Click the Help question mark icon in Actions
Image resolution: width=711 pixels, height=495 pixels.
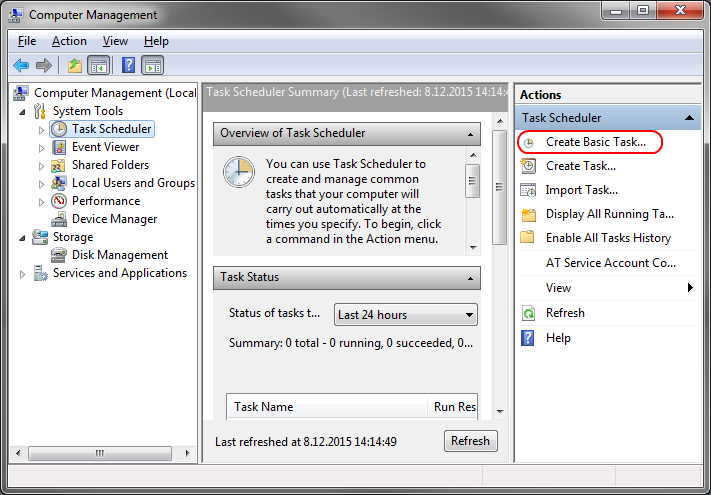(528, 338)
